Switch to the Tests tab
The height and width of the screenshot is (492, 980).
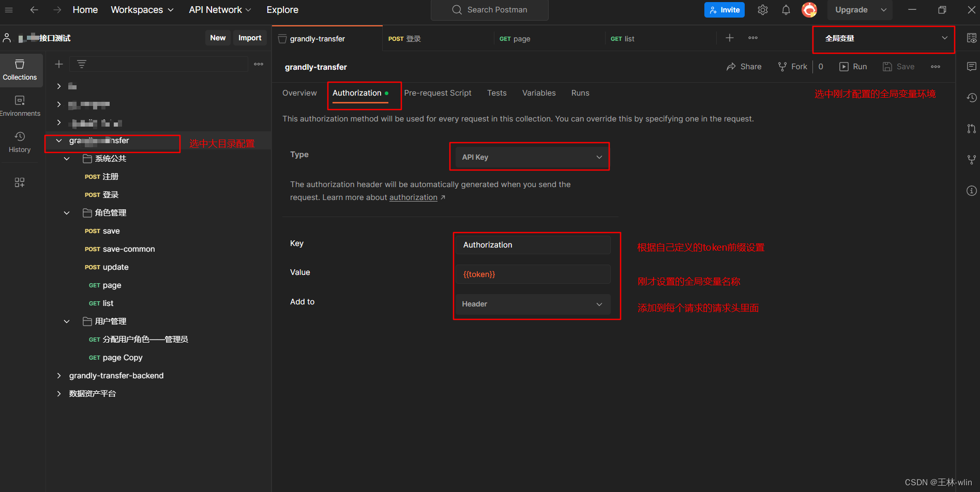click(x=497, y=93)
